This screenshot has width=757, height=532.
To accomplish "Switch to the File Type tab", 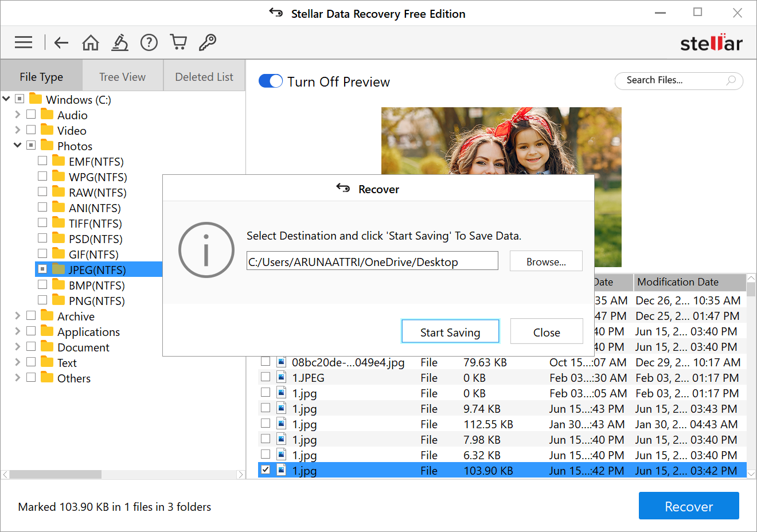I will (41, 76).
